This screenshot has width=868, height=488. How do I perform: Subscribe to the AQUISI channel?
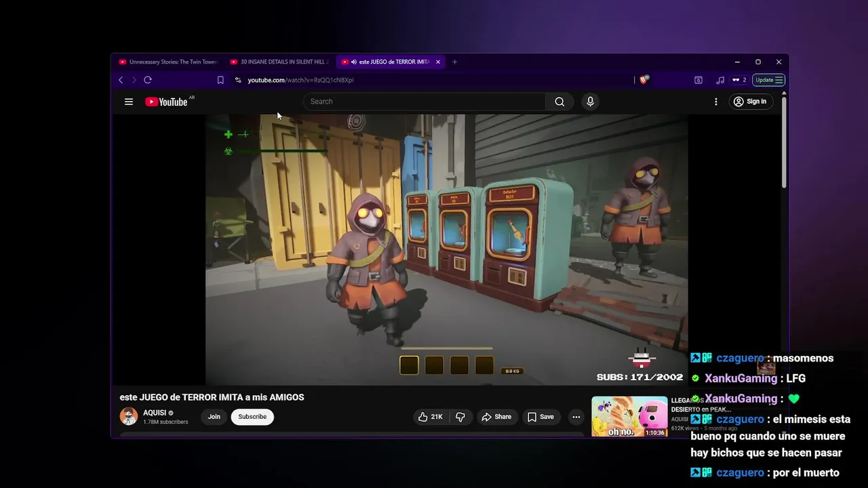pyautogui.click(x=252, y=417)
